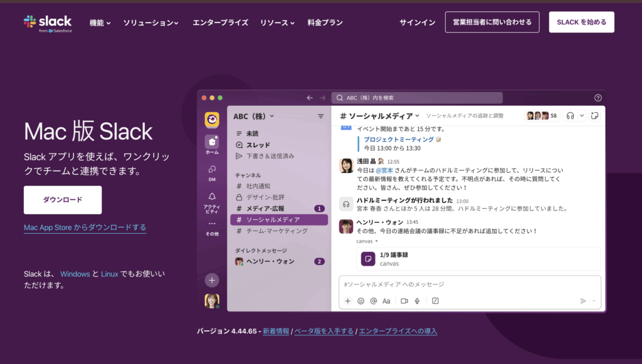
Task: Click the filter icon beside workspace name
Action: [x=320, y=116]
